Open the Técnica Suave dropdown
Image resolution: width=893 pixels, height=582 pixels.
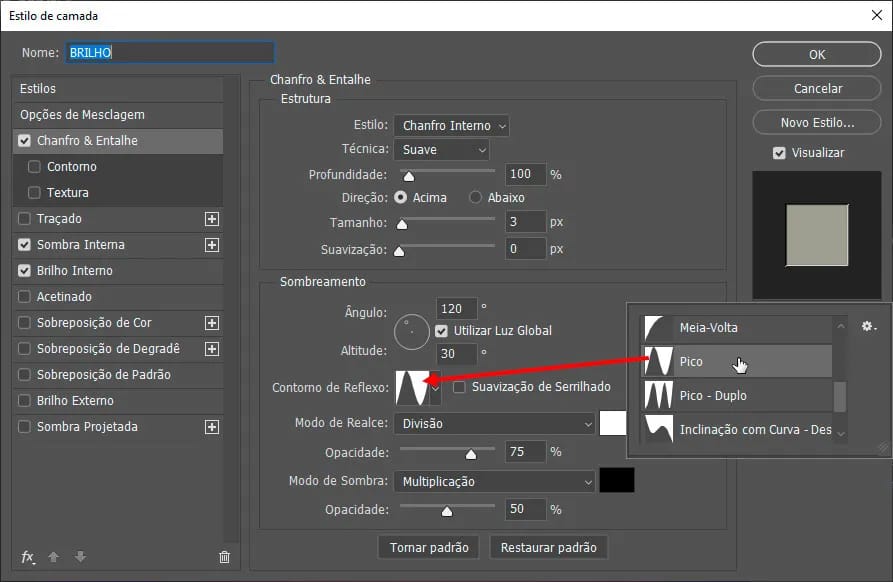pos(441,150)
